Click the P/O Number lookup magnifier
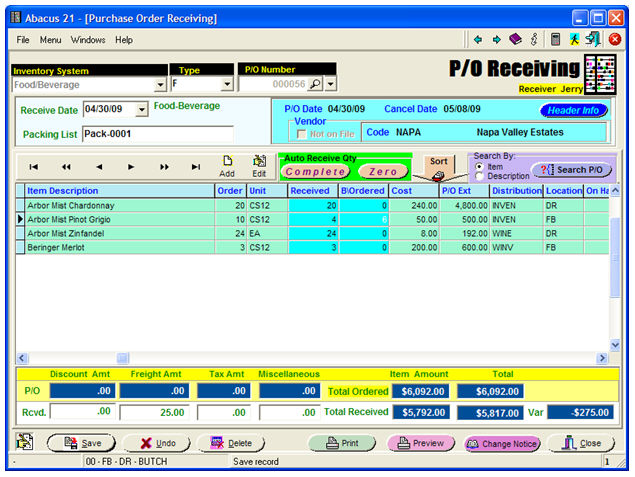 [x=315, y=85]
